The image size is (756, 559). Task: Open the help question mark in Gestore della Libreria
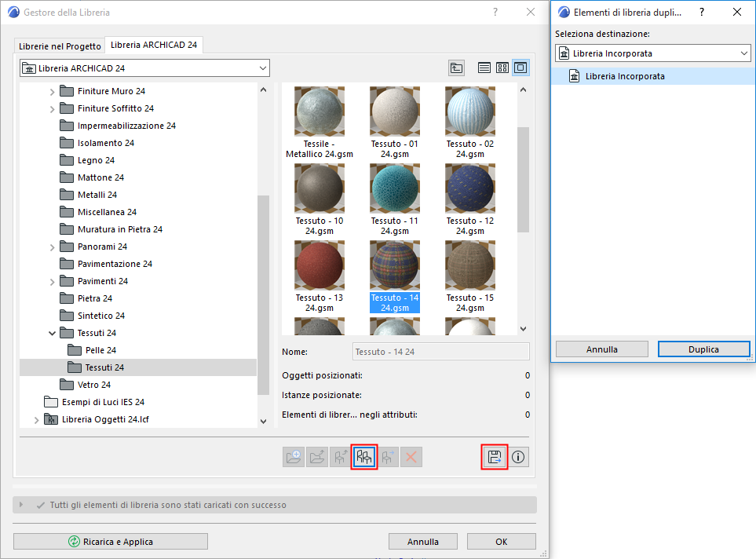tap(495, 12)
